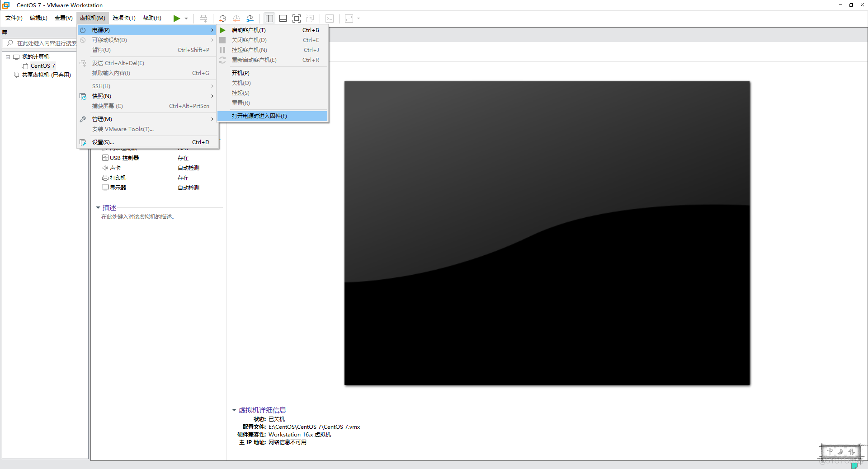The width and height of the screenshot is (868, 469).
Task: Select 挂起(S) in power submenu
Action: (x=272, y=93)
